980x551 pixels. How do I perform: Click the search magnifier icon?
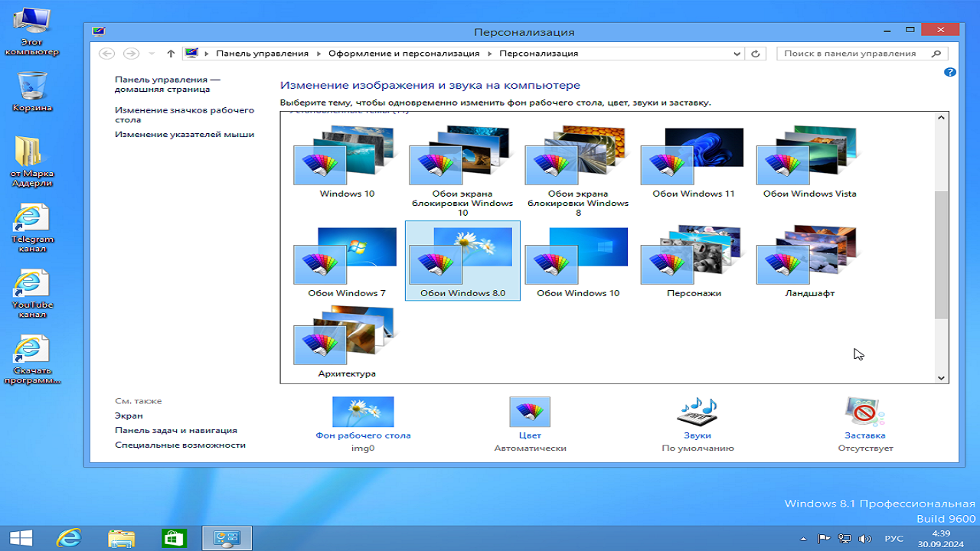point(936,54)
